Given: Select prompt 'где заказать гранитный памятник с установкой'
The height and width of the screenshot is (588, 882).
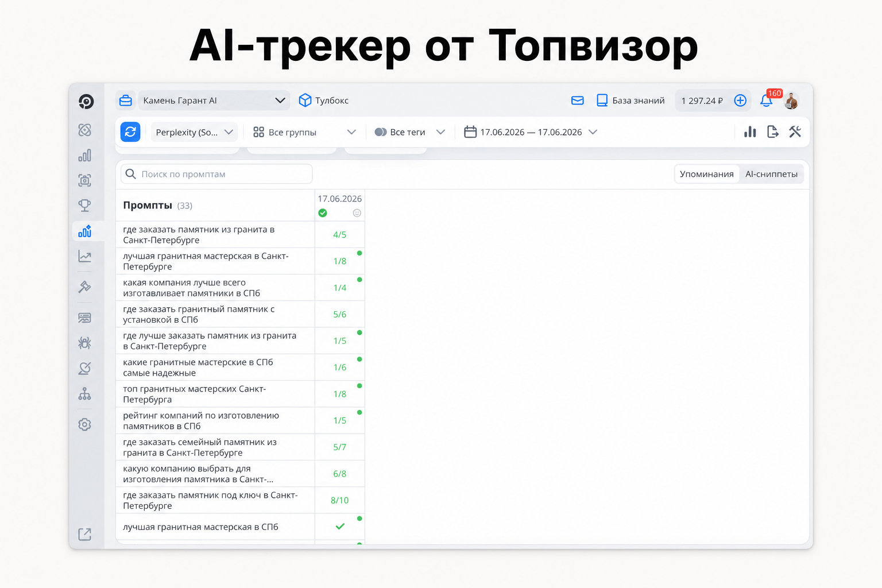Looking at the screenshot, I should coord(215,314).
